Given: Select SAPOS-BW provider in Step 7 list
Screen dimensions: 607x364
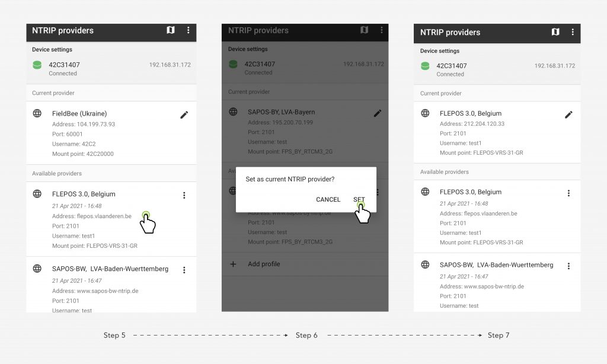Looking at the screenshot, I should 497,283.
